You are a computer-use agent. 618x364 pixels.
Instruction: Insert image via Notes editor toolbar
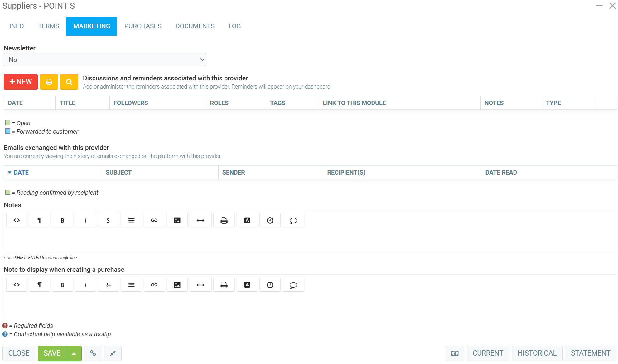177,220
